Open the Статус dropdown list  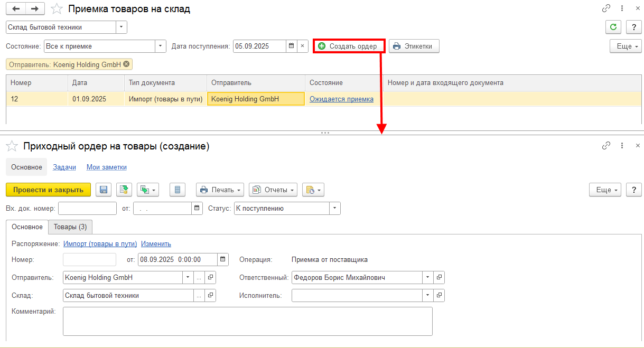tap(335, 209)
